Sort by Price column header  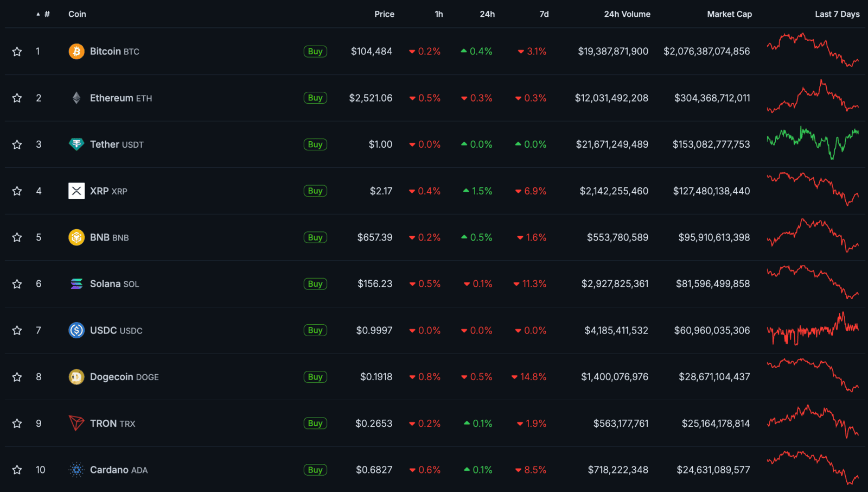[384, 14]
